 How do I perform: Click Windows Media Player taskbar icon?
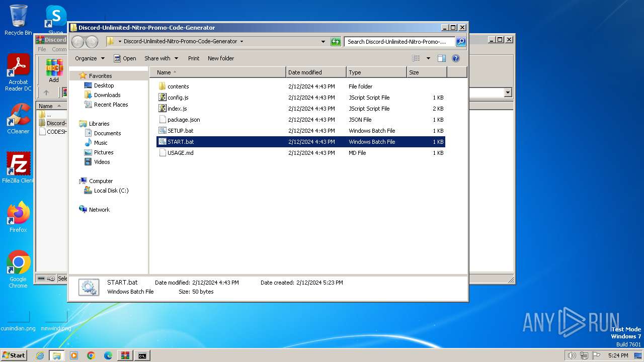point(74,355)
